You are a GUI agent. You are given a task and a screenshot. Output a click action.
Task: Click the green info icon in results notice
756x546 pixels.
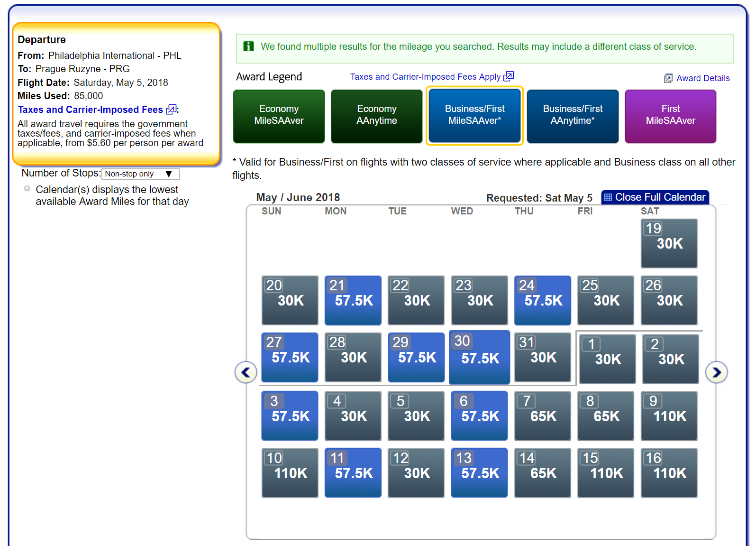point(248,46)
